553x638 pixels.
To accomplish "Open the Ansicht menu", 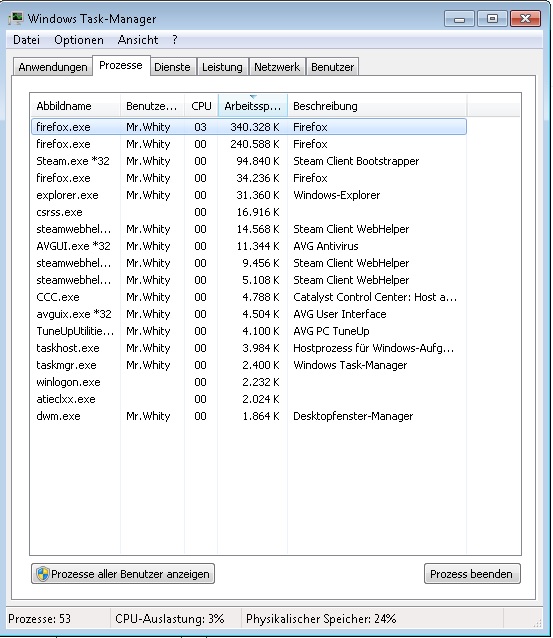I will point(138,40).
